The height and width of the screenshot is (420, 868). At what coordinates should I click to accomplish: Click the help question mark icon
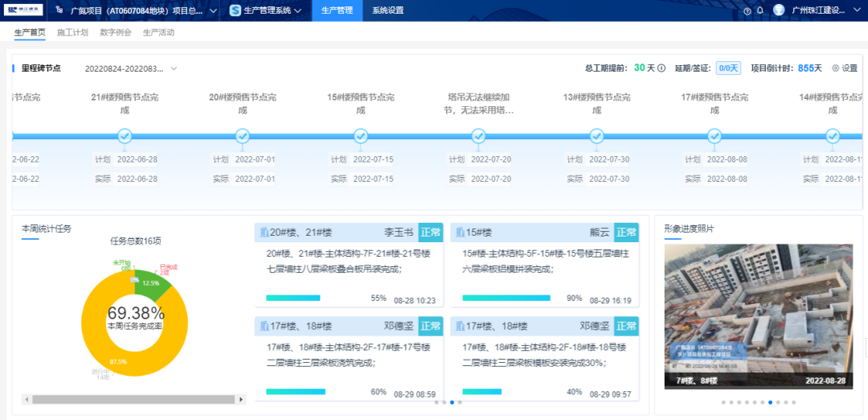(x=747, y=11)
